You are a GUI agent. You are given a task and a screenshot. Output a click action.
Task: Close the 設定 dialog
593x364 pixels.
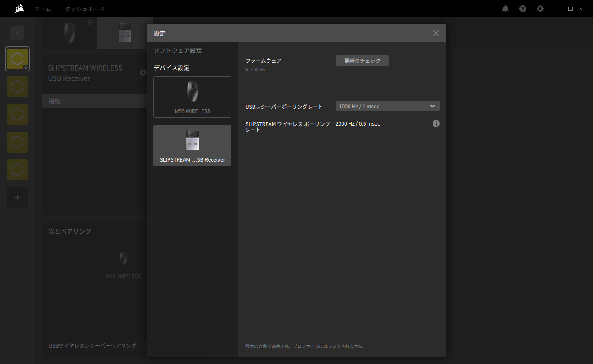[436, 33]
